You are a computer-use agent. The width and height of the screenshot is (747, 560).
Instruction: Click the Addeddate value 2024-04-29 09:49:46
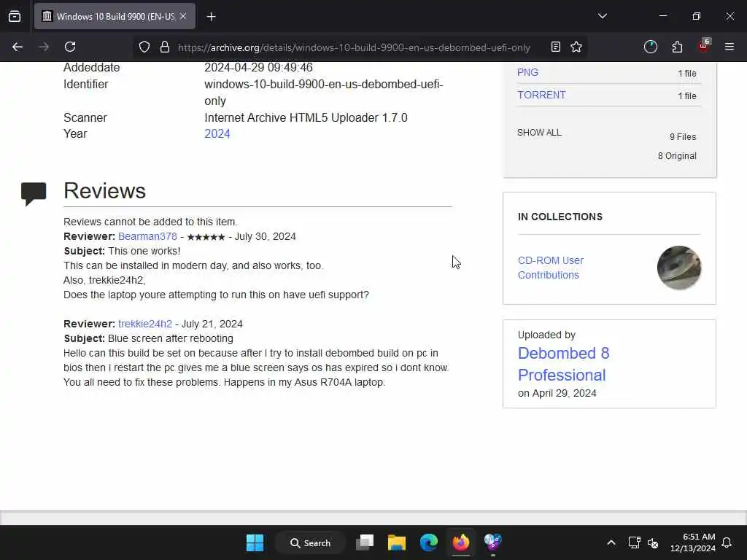(x=259, y=68)
